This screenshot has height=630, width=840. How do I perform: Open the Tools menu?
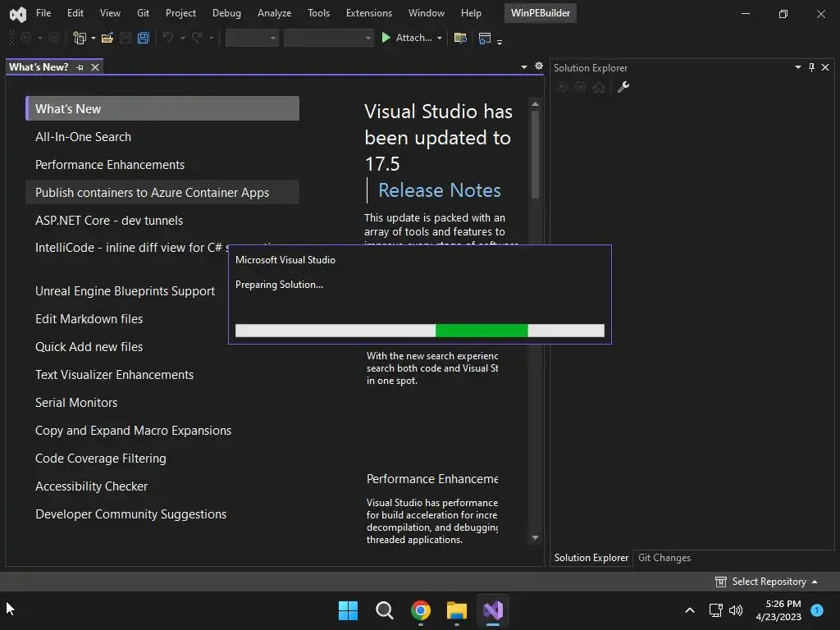318,13
